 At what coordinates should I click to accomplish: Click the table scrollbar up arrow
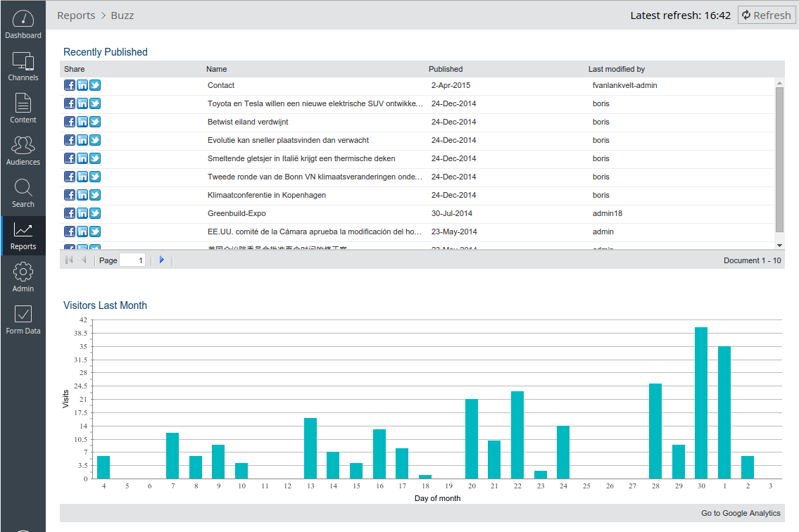[x=779, y=82]
